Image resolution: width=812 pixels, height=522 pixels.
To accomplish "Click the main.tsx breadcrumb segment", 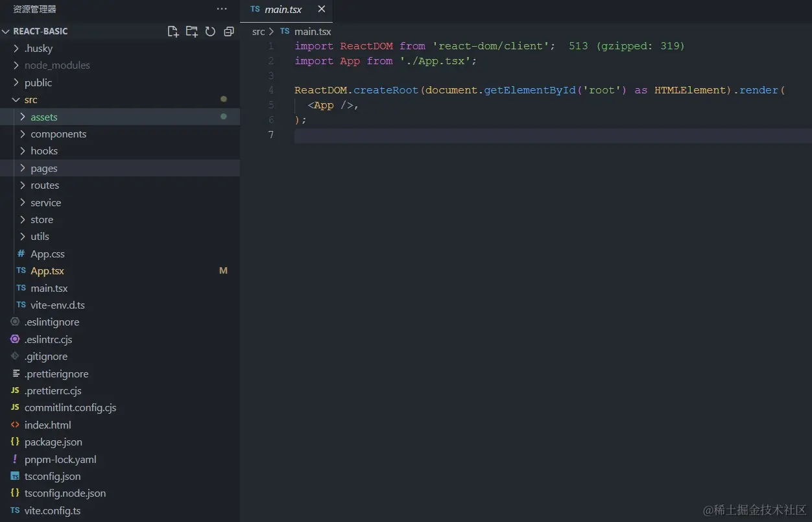I will coord(313,32).
